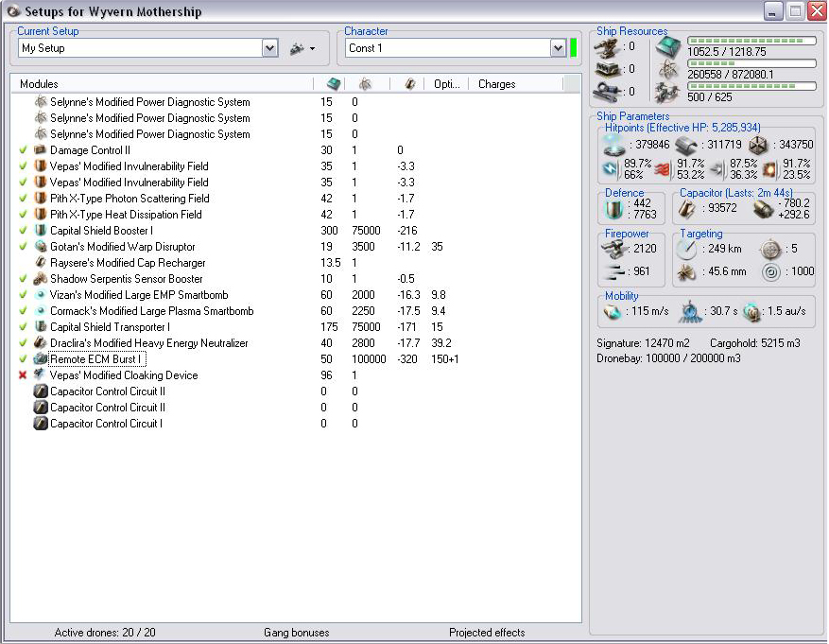Click the align time icon beside 30.7 s
The width and height of the screenshot is (829, 644).
click(689, 312)
